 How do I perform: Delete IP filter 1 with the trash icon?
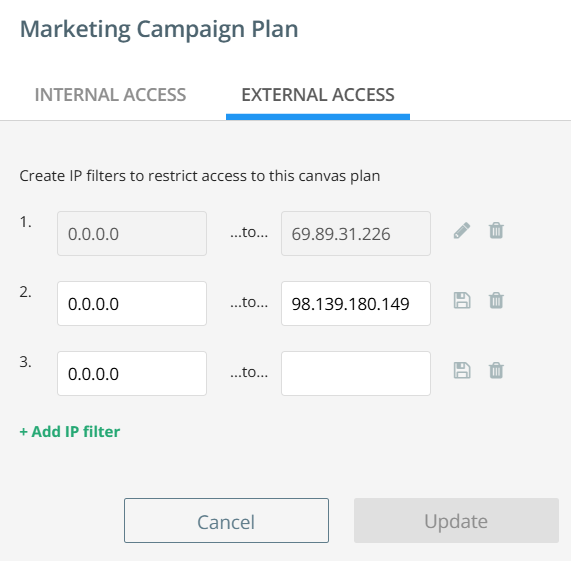[x=496, y=230]
